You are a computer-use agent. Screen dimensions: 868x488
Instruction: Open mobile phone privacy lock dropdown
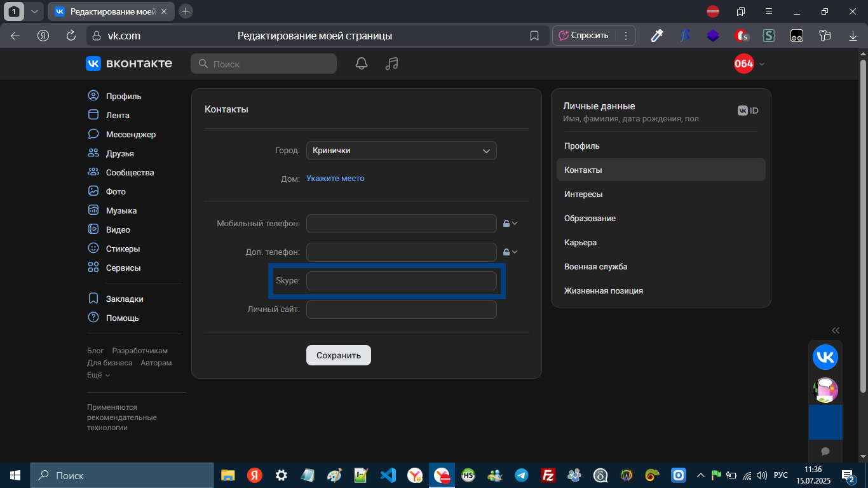pyautogui.click(x=510, y=223)
